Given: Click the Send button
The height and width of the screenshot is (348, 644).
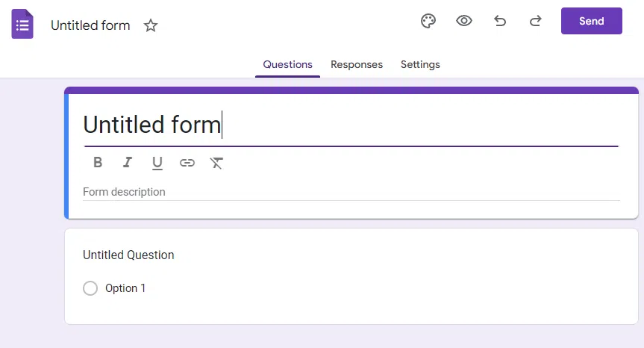Looking at the screenshot, I should coord(592,21).
